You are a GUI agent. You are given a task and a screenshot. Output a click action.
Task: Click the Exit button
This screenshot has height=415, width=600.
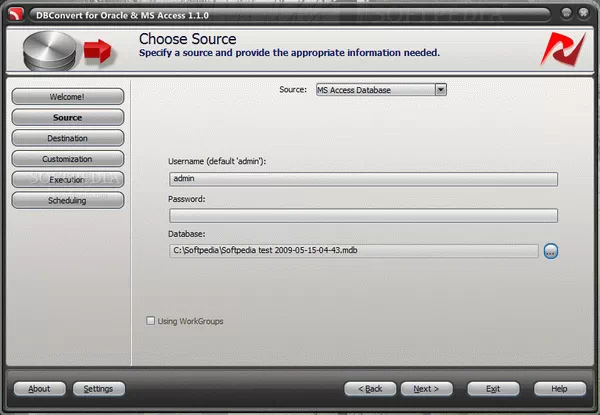[493, 389]
